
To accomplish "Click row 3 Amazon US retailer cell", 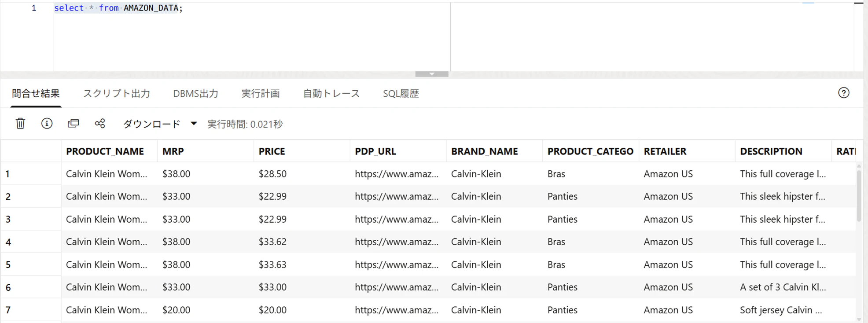I will 687,219.
